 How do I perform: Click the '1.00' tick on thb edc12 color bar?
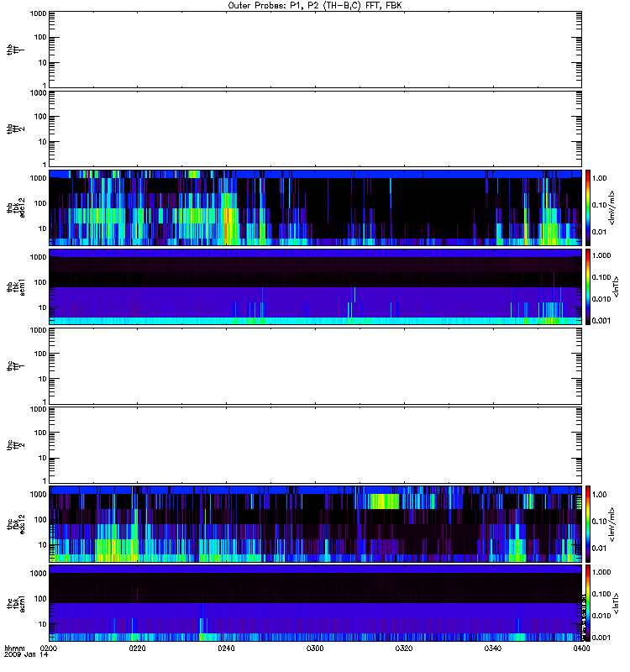[600, 178]
